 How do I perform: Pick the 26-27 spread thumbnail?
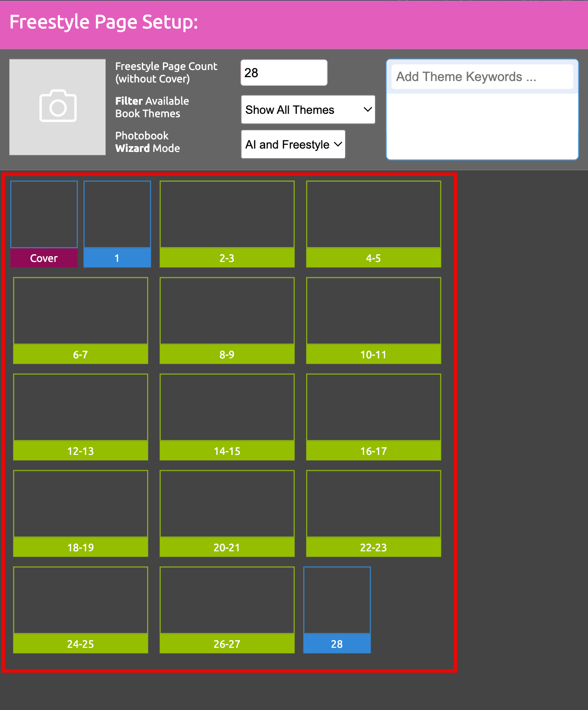227,601
